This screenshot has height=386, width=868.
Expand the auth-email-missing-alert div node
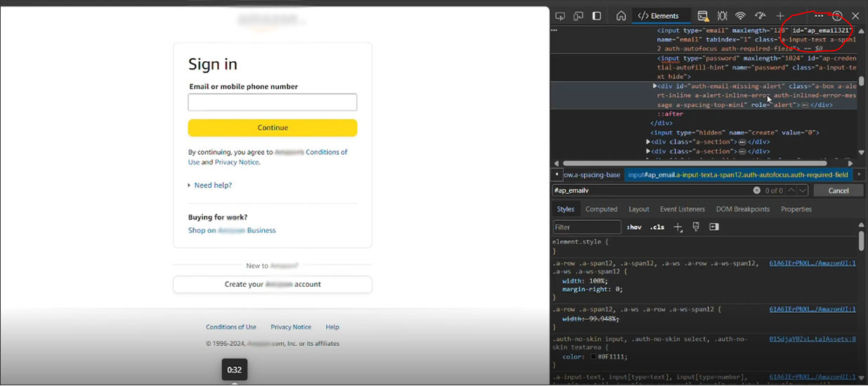tap(655, 86)
